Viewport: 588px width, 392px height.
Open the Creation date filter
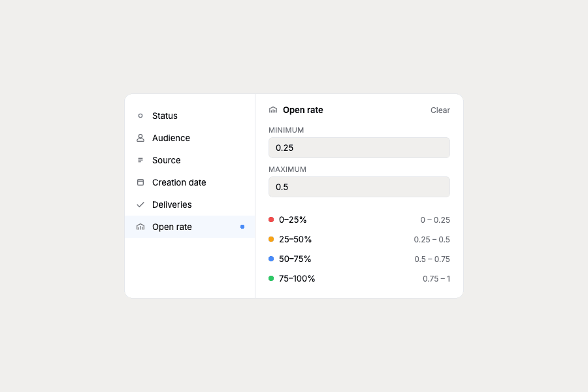[x=179, y=182]
